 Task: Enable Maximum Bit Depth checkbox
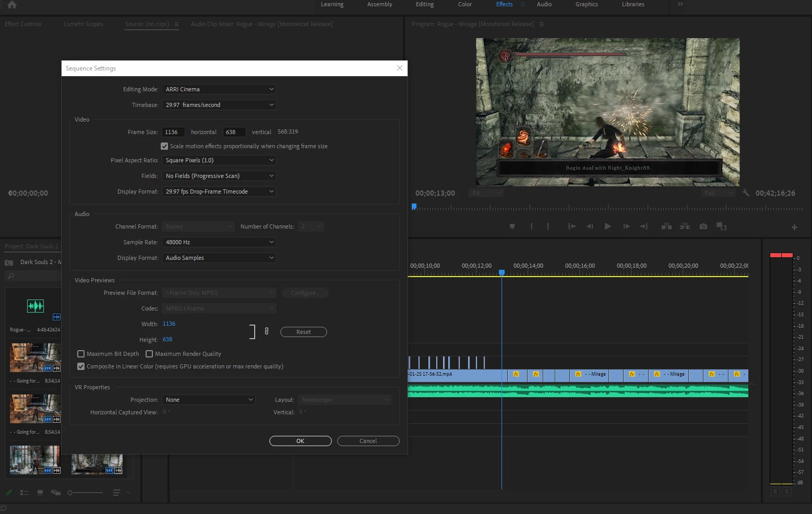coord(81,354)
